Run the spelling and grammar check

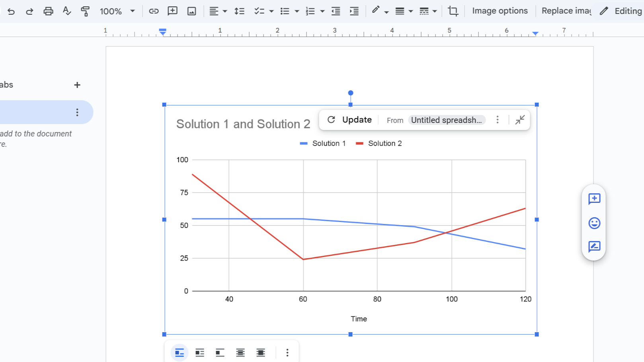(66, 11)
